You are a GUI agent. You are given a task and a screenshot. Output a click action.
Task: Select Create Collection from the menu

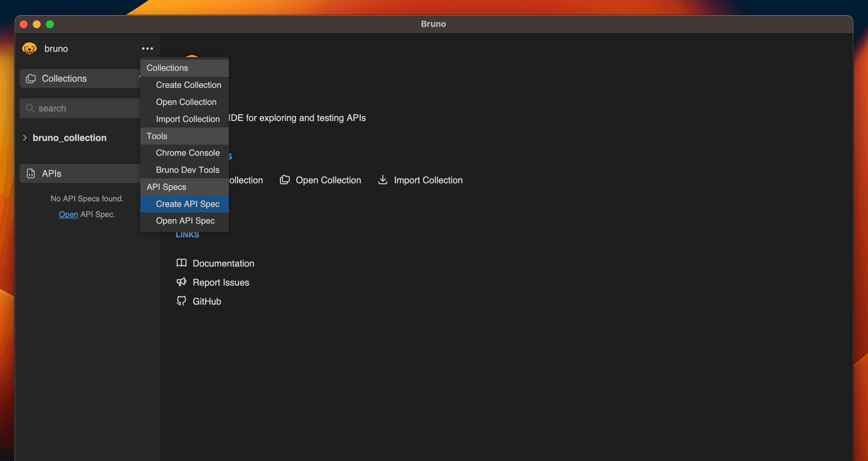(188, 85)
